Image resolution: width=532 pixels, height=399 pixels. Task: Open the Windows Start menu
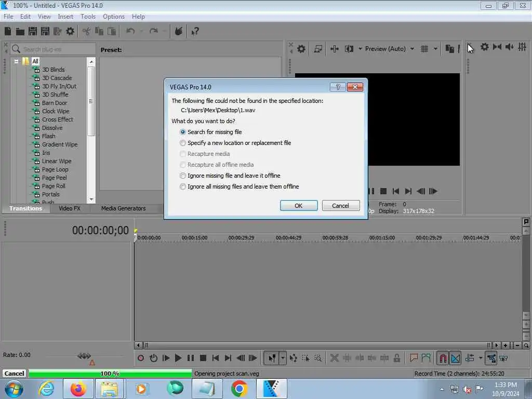click(x=14, y=389)
